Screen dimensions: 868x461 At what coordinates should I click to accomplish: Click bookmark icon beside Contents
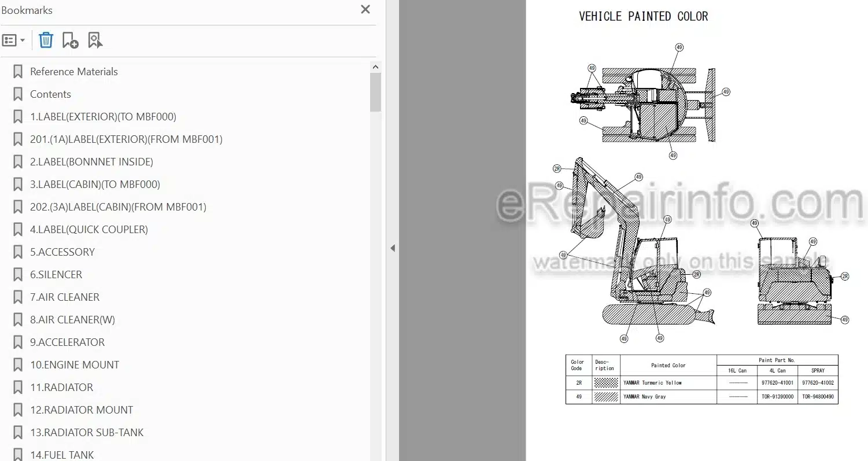(18, 94)
